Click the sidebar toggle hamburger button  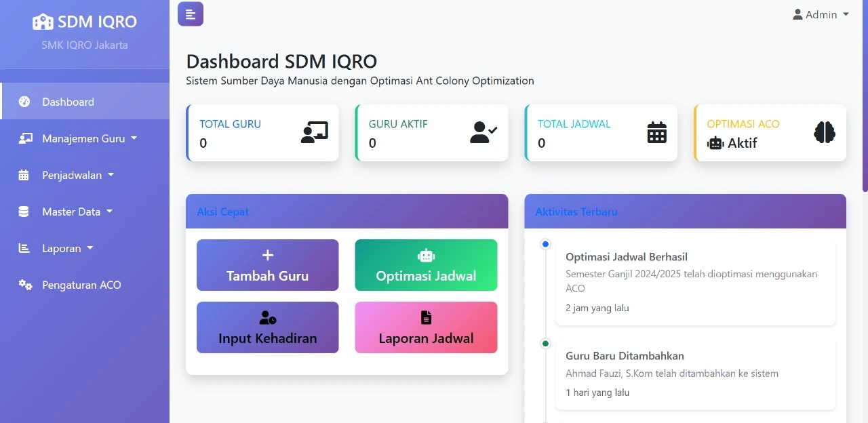(191, 14)
